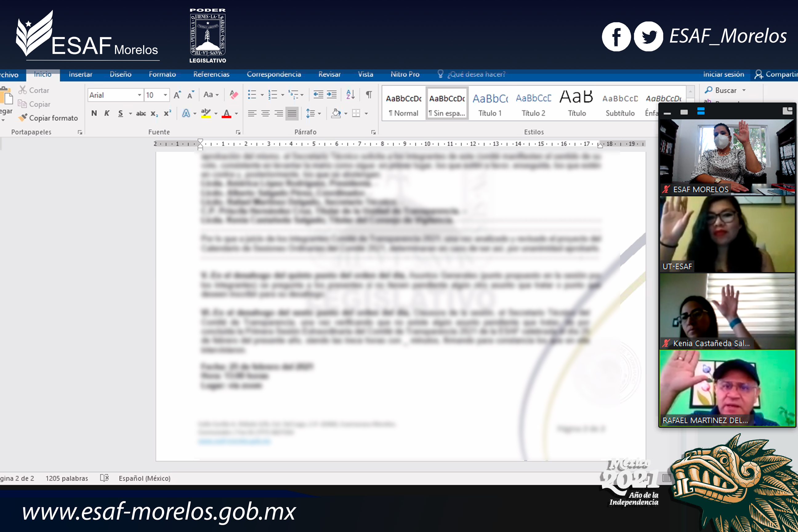The image size is (798, 532).
Task: Toggle the show paragraph marks icon
Action: (x=369, y=95)
